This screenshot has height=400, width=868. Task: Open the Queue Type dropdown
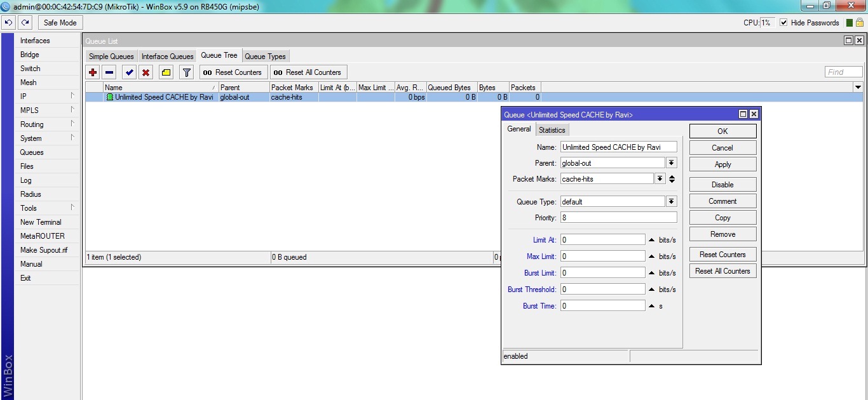(672, 202)
